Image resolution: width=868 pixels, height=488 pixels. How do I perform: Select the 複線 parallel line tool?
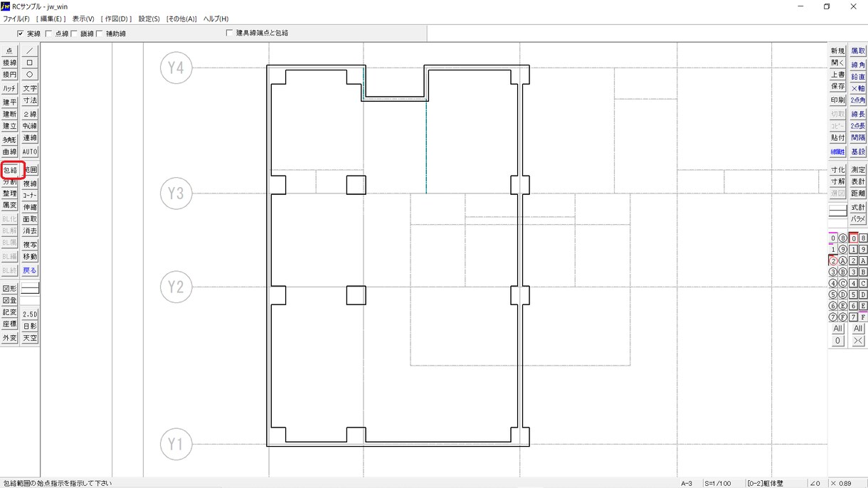[30, 184]
